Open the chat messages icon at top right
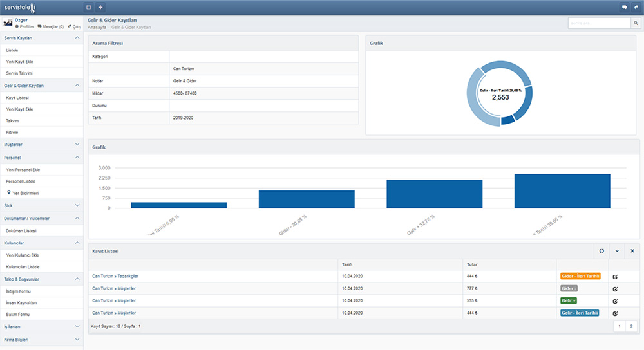The image size is (644, 350). pos(624,7)
